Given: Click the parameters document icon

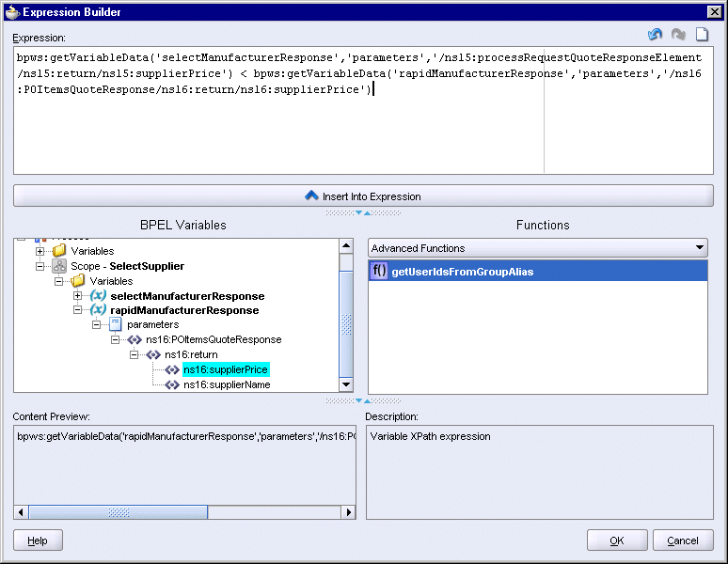Looking at the screenshot, I should click(115, 324).
